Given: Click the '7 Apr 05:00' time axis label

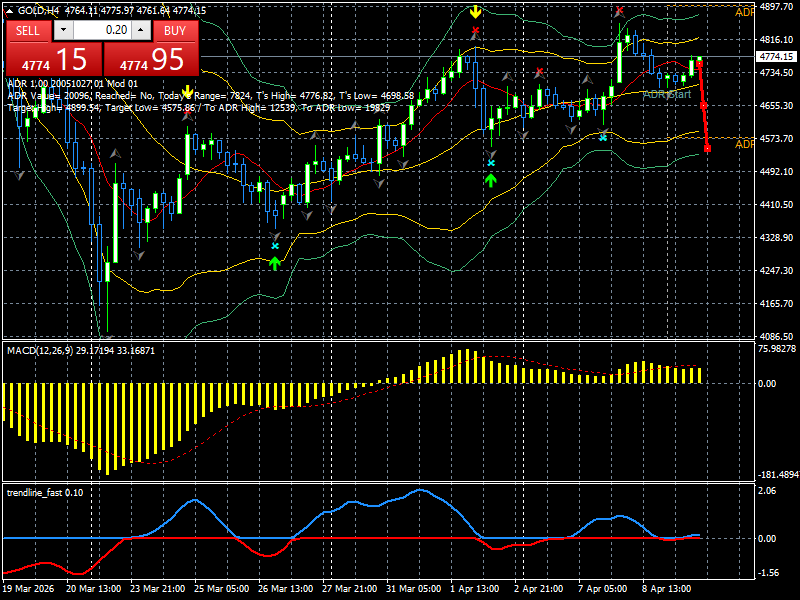Looking at the screenshot, I should (603, 589).
